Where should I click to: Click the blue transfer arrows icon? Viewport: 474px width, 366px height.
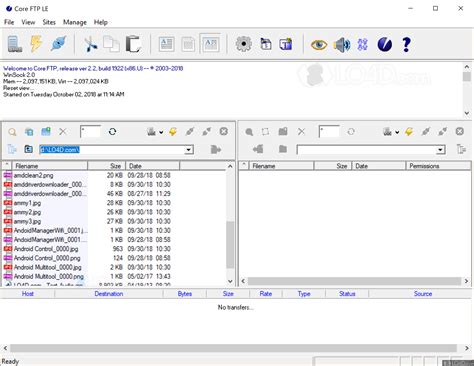(362, 44)
